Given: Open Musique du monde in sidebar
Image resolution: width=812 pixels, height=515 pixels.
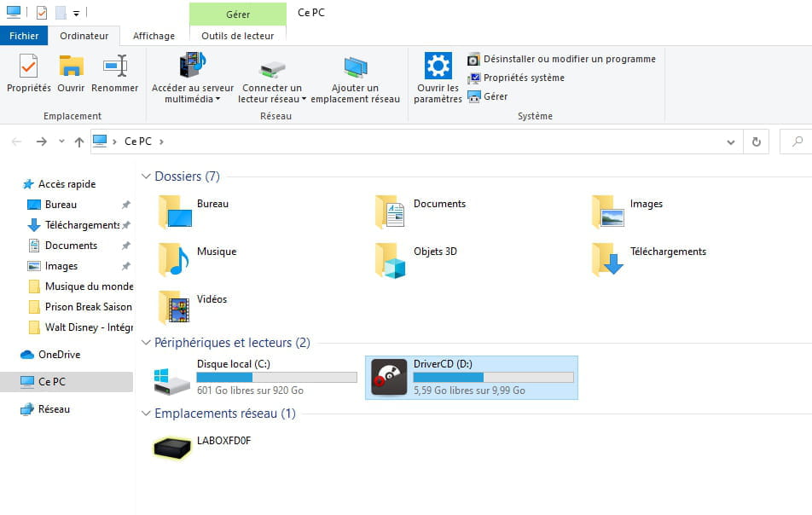Looking at the screenshot, I should click(89, 286).
